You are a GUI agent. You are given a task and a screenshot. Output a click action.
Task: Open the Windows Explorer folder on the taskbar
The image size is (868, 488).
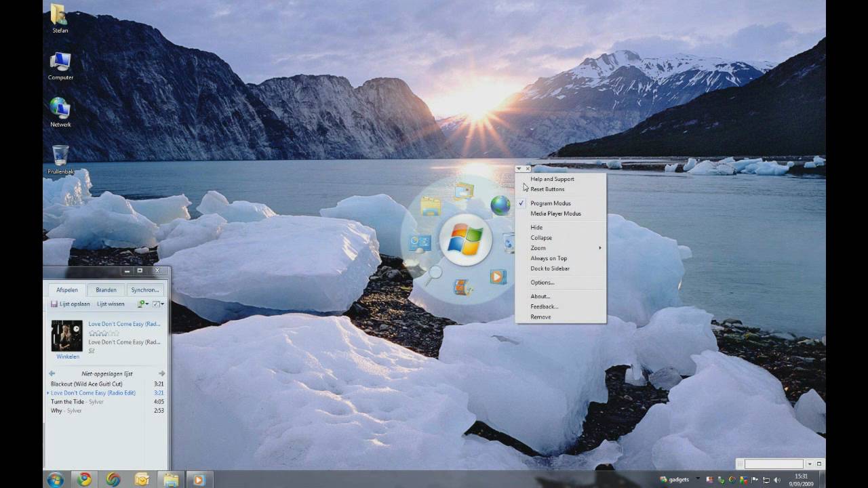point(171,480)
